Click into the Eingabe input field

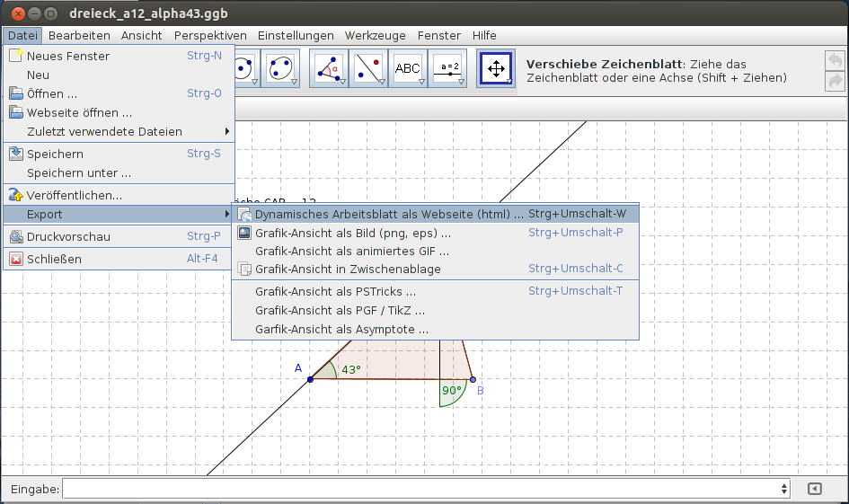426,489
